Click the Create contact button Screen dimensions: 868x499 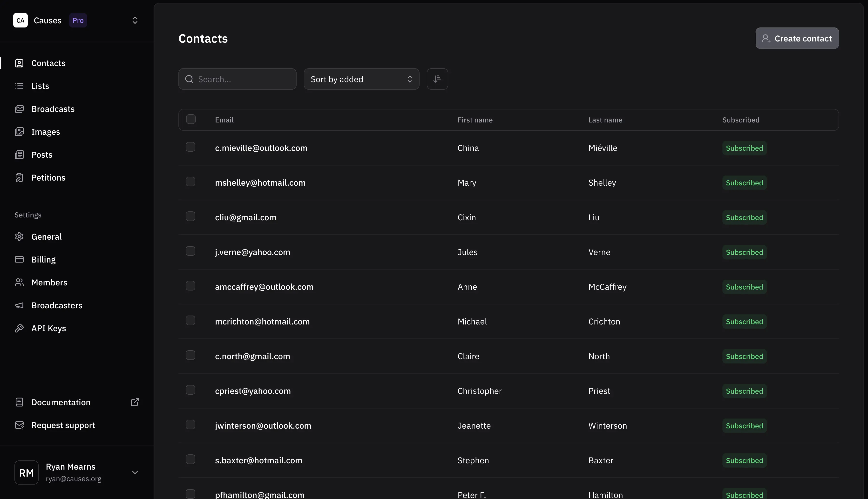coord(797,38)
